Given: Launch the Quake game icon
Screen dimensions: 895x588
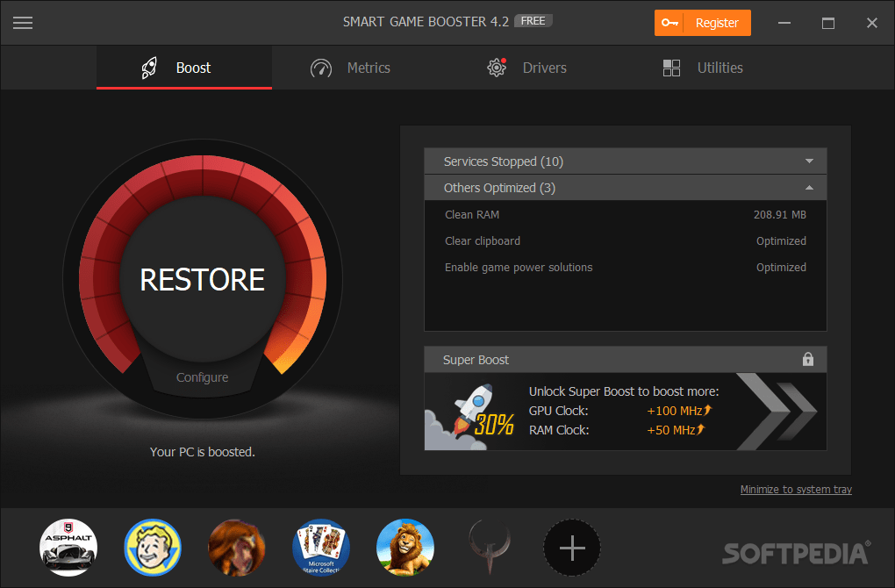Looking at the screenshot, I should click(489, 548).
